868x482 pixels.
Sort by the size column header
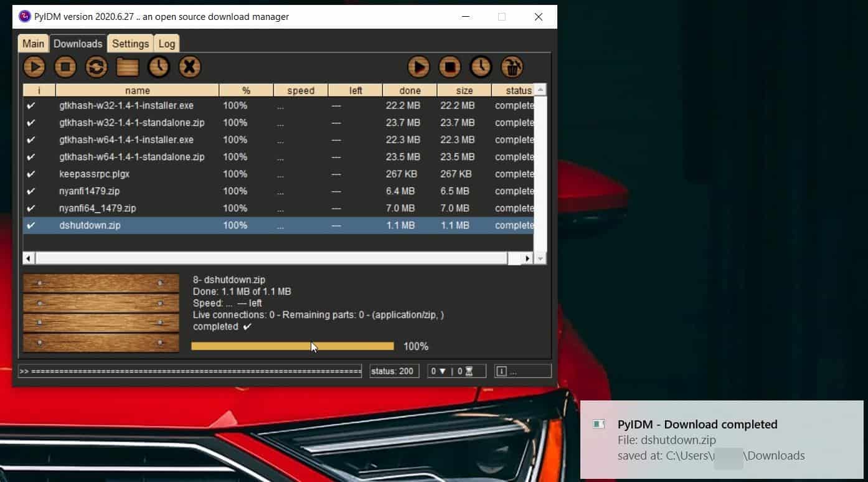point(465,90)
